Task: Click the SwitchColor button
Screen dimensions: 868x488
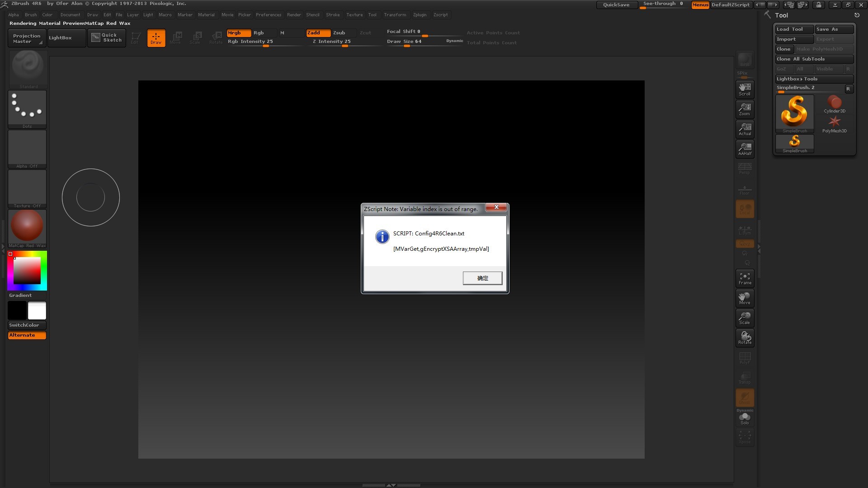Action: (27, 325)
